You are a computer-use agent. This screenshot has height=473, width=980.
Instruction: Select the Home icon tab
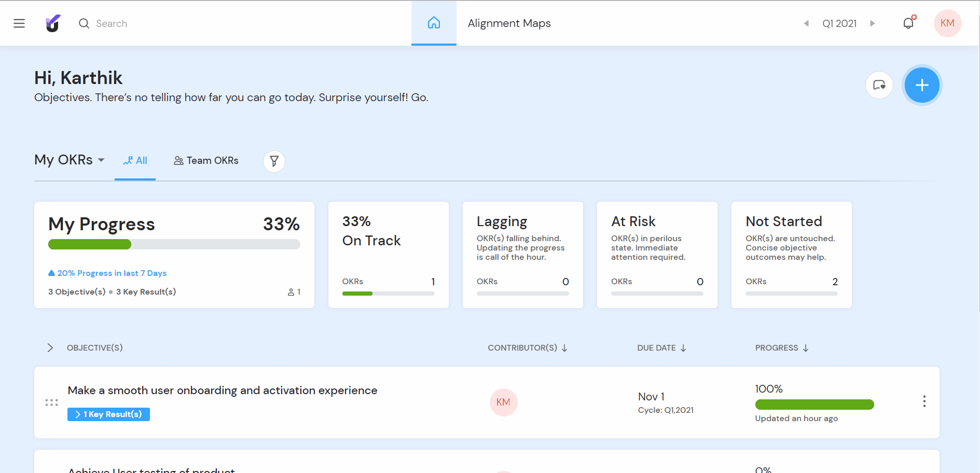click(x=433, y=23)
